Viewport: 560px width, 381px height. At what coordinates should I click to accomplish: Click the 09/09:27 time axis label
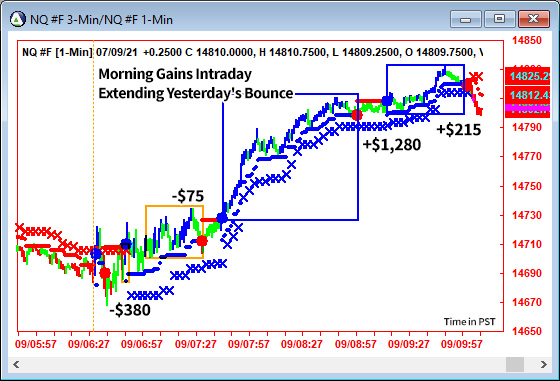tap(409, 344)
